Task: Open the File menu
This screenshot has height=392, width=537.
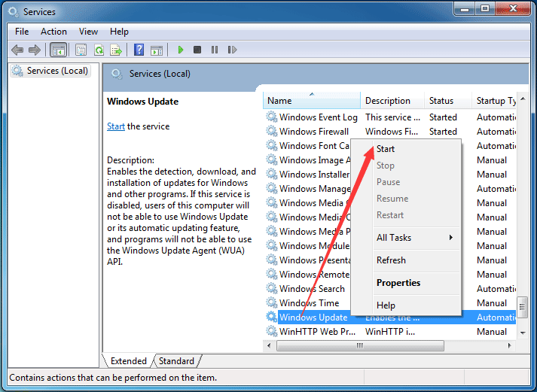Action: pos(22,32)
